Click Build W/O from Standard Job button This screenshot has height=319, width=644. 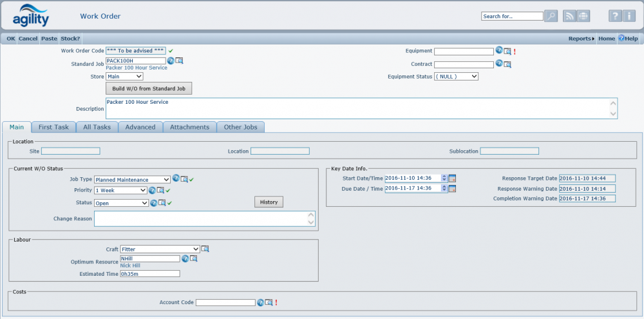pyautogui.click(x=148, y=89)
